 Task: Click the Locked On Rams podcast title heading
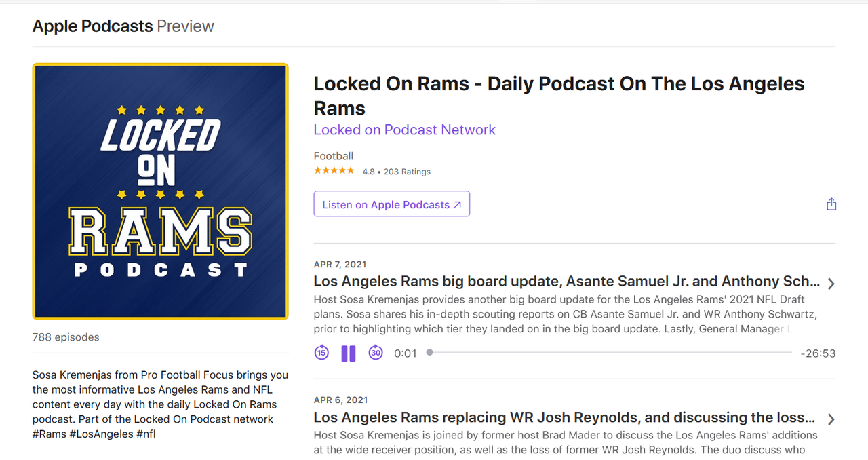(559, 96)
